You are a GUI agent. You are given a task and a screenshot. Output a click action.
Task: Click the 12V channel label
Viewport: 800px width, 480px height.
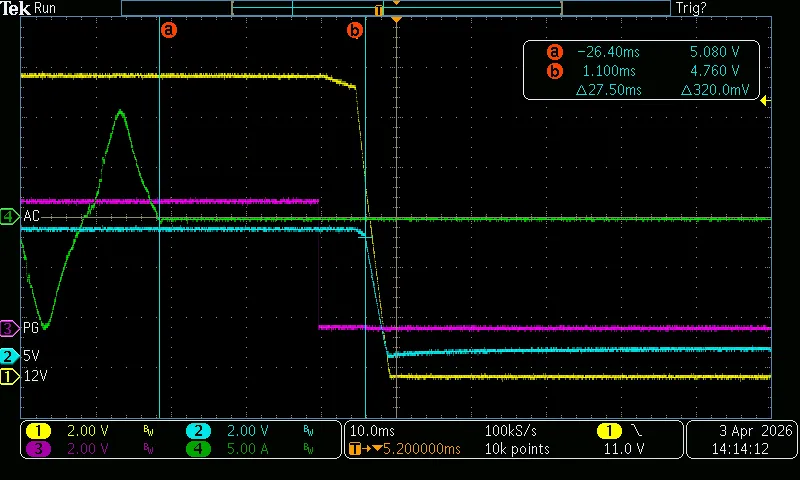(x=35, y=376)
